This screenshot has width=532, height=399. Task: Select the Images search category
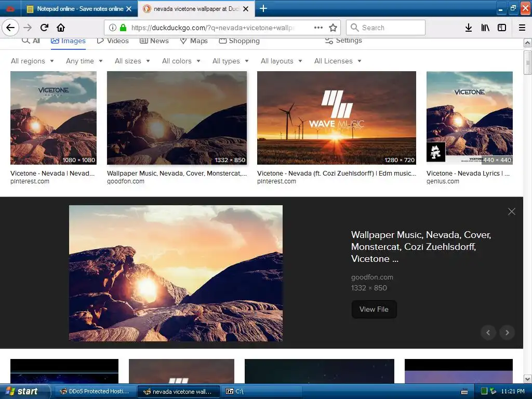[x=68, y=41]
